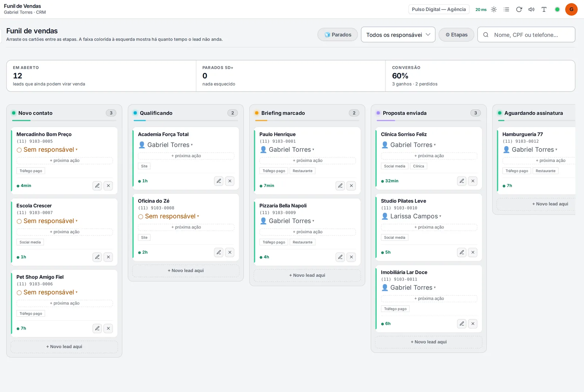Click the Restaurante tag on Pizzaria Bella Napoli
584x392 pixels.
(303, 242)
